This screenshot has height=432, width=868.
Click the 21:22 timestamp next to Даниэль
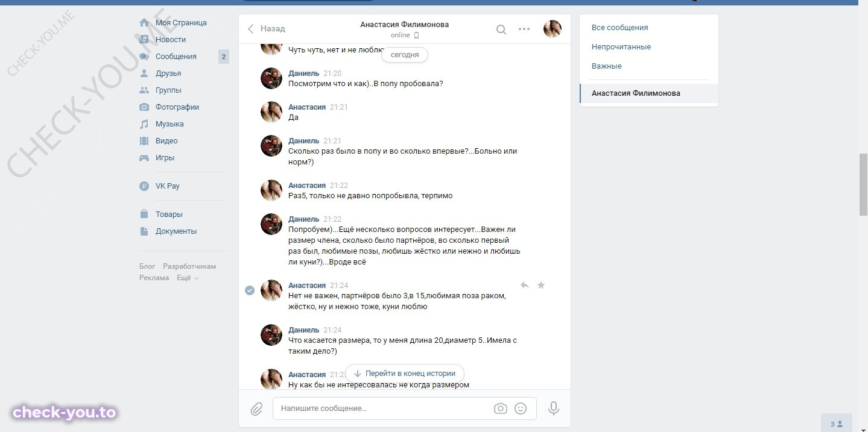[332, 219]
